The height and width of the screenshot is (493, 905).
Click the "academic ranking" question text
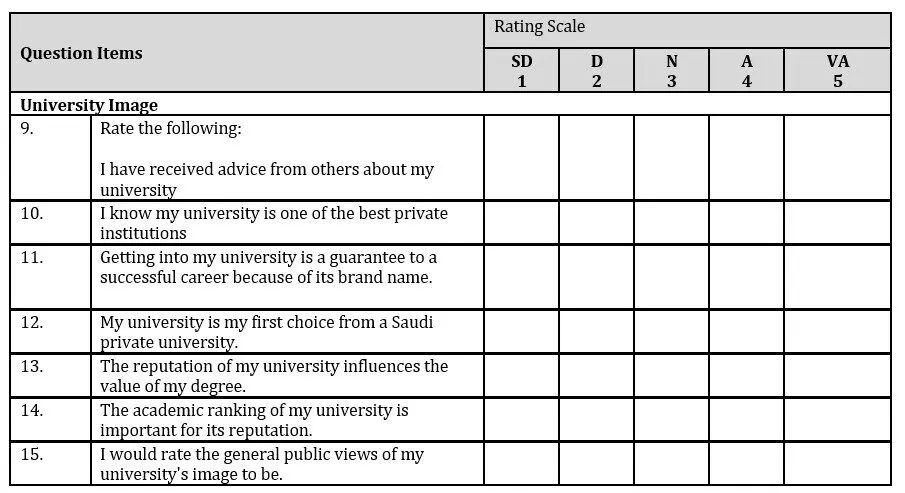[255, 420]
